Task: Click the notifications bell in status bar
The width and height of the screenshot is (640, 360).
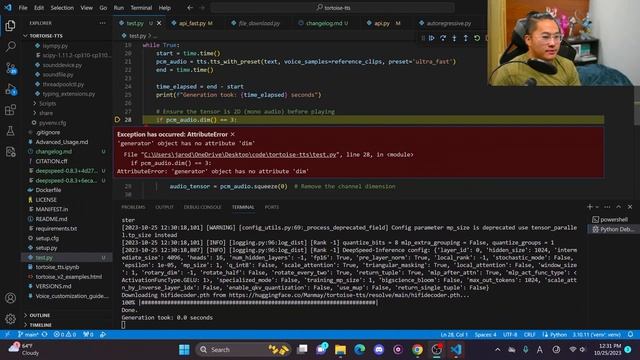Action: pyautogui.click(x=631, y=334)
